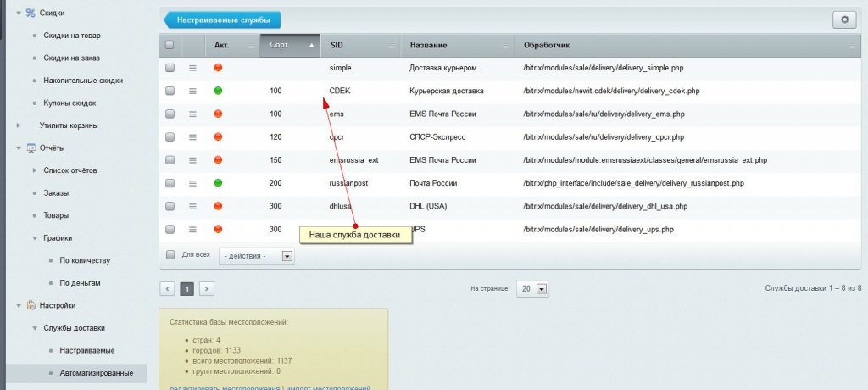Screen dimensions: 868x390
Task: Click page number 1 button
Action: [x=187, y=288]
